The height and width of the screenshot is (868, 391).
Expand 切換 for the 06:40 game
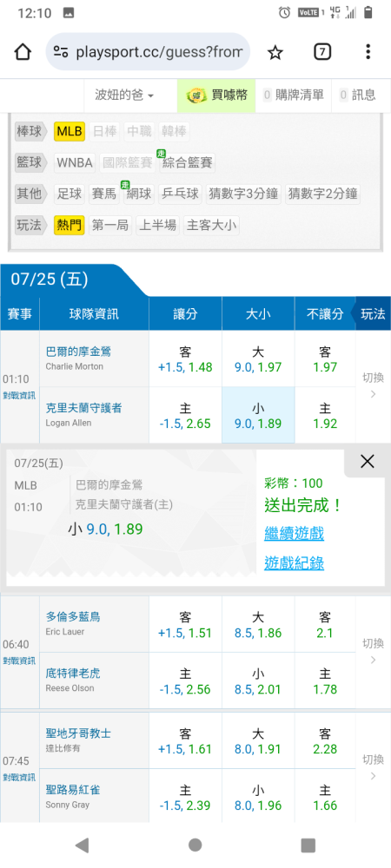[x=374, y=652]
